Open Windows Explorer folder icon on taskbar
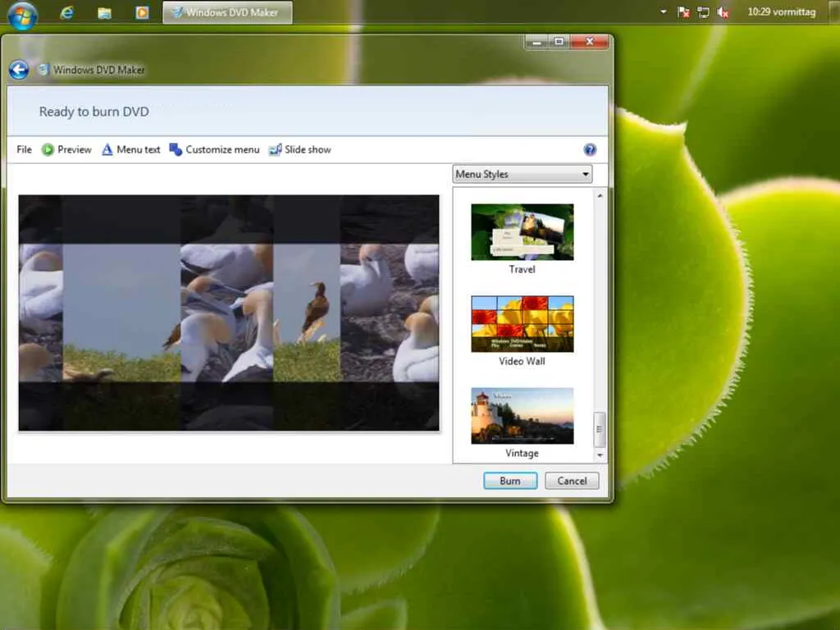 pyautogui.click(x=104, y=12)
